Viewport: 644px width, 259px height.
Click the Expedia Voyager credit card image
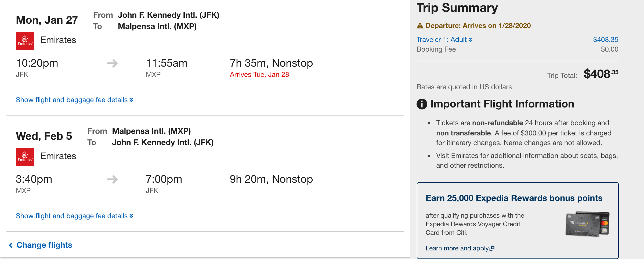pos(587,224)
